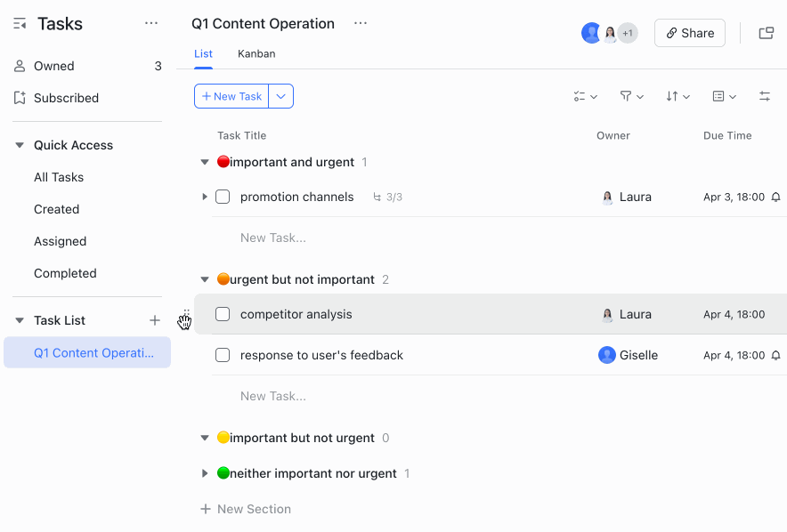Viewport: 787px width, 532px height.
Task: Click the open-in-new-window icon top right
Action: [x=766, y=32]
